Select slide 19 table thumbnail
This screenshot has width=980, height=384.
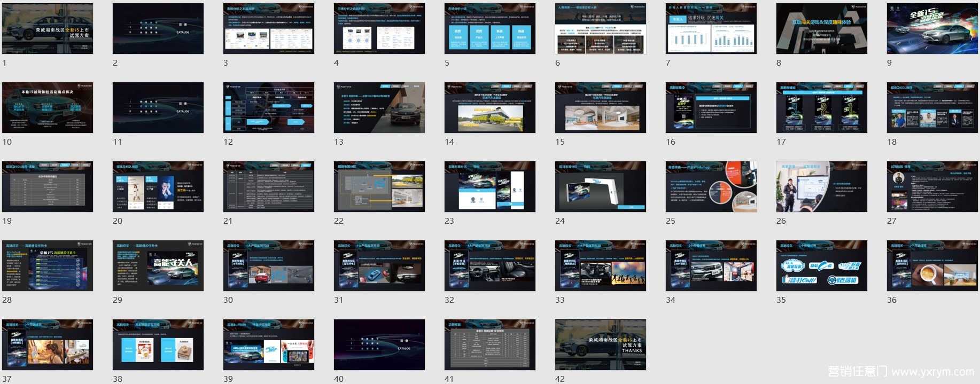point(48,186)
